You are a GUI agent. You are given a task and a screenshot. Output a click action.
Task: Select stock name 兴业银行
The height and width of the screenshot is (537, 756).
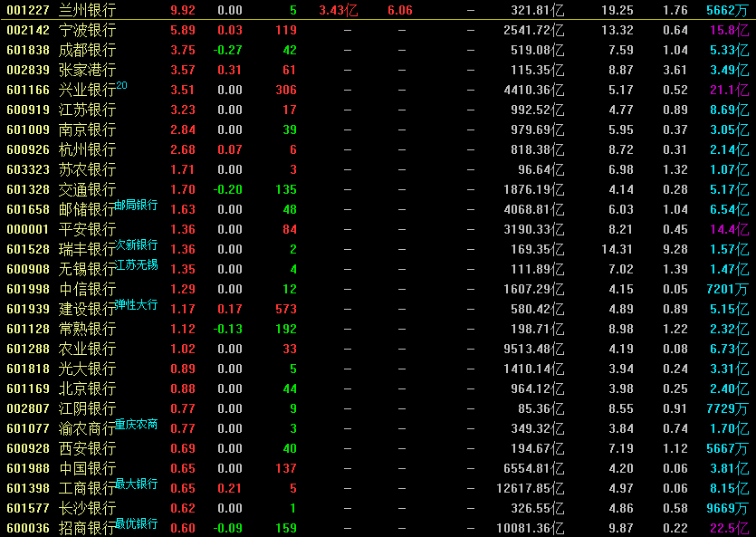pos(87,90)
